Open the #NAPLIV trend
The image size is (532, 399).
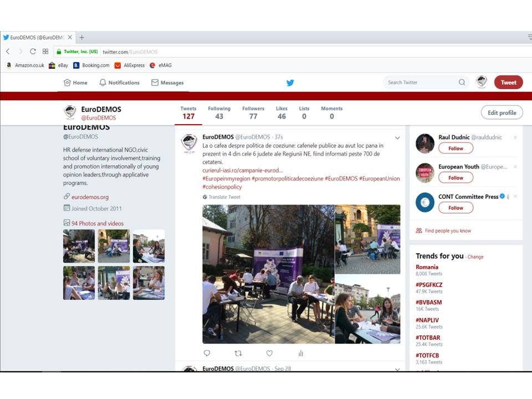click(x=427, y=320)
